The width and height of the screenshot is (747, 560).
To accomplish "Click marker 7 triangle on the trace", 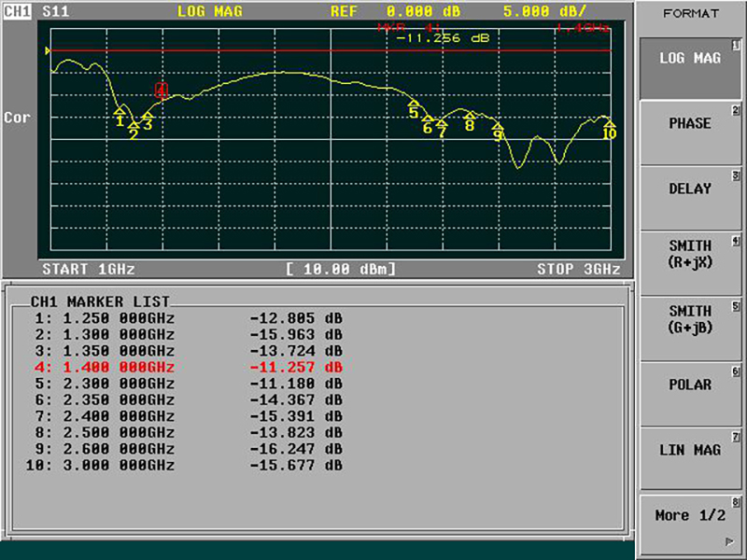I will (442, 123).
